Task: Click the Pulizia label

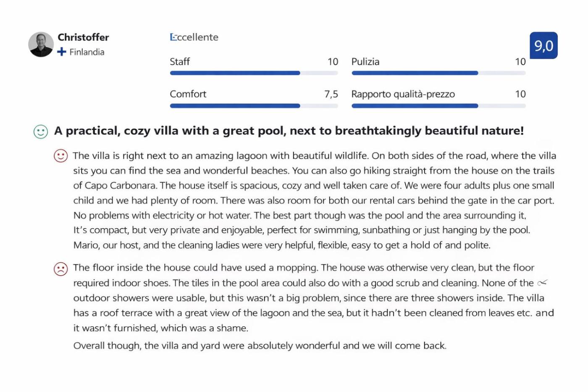Action: tap(365, 62)
